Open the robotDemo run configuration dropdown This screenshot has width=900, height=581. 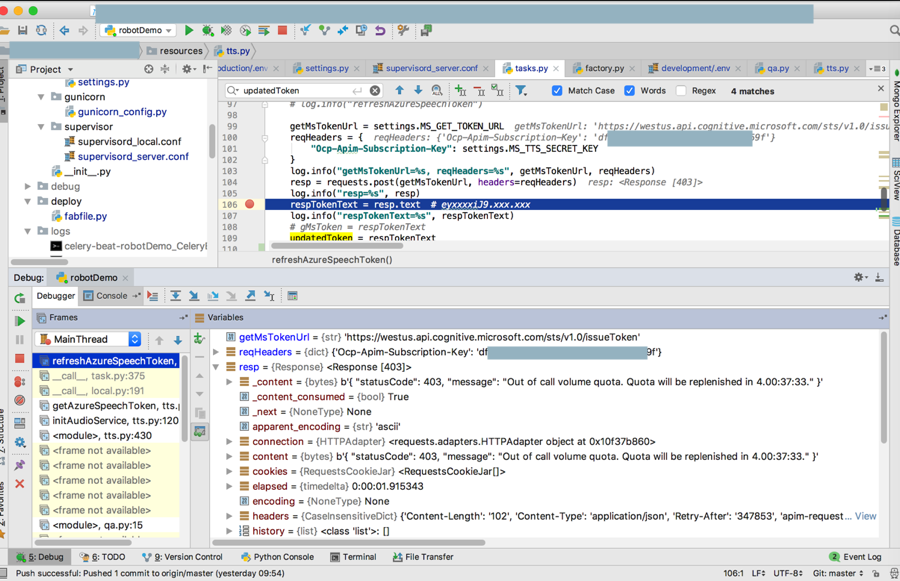(x=138, y=31)
